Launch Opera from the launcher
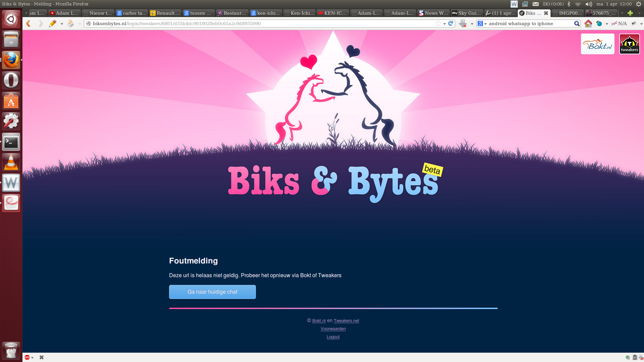The image size is (644, 362). point(11,80)
